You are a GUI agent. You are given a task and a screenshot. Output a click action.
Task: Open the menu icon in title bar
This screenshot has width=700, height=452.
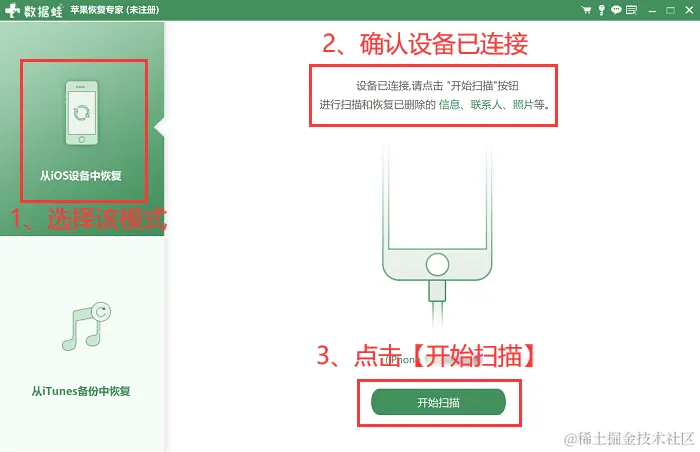click(x=631, y=10)
